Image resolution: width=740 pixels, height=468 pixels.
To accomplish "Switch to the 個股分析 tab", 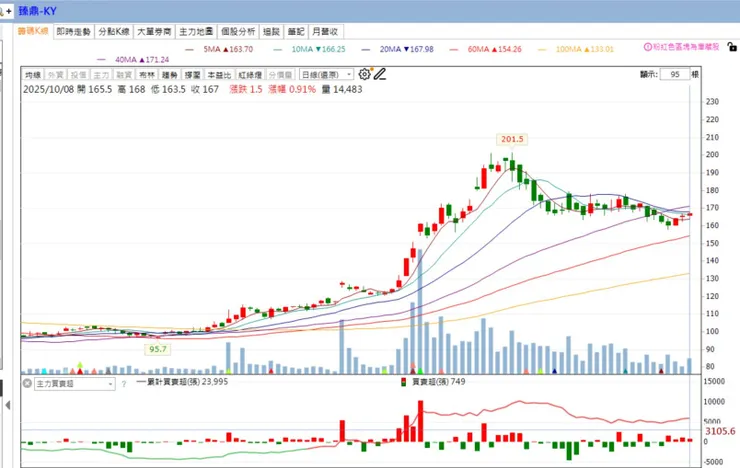I will tap(238, 32).
